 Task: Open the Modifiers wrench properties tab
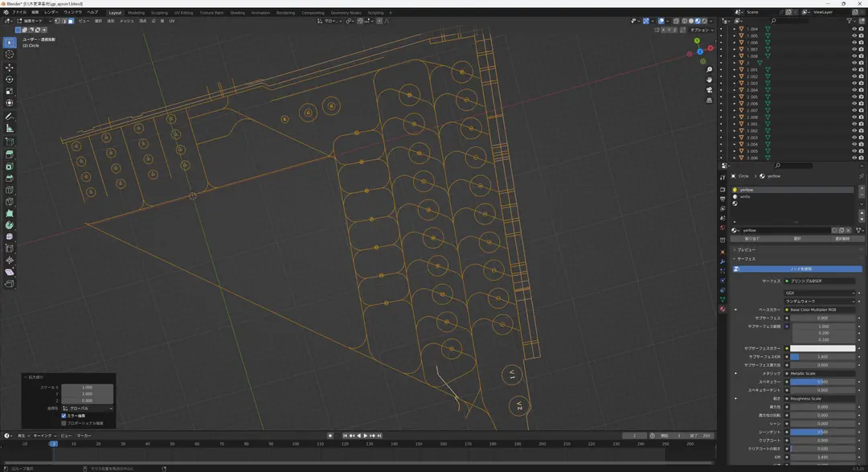tap(723, 261)
